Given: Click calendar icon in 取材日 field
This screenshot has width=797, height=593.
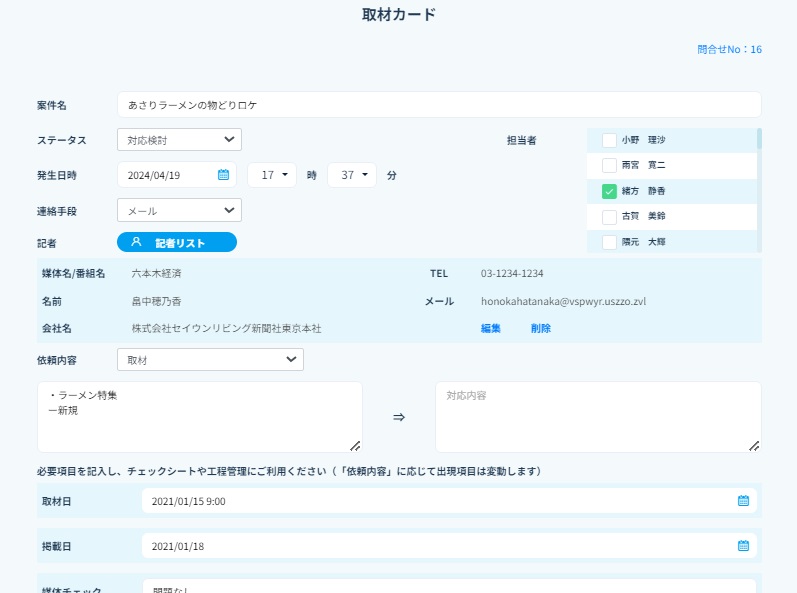Looking at the screenshot, I should coord(743,501).
